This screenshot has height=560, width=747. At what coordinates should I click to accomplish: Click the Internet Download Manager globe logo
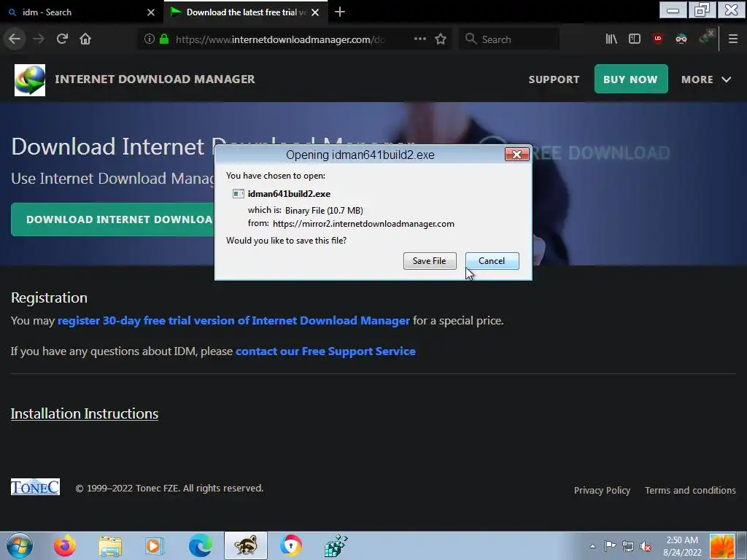[30, 80]
